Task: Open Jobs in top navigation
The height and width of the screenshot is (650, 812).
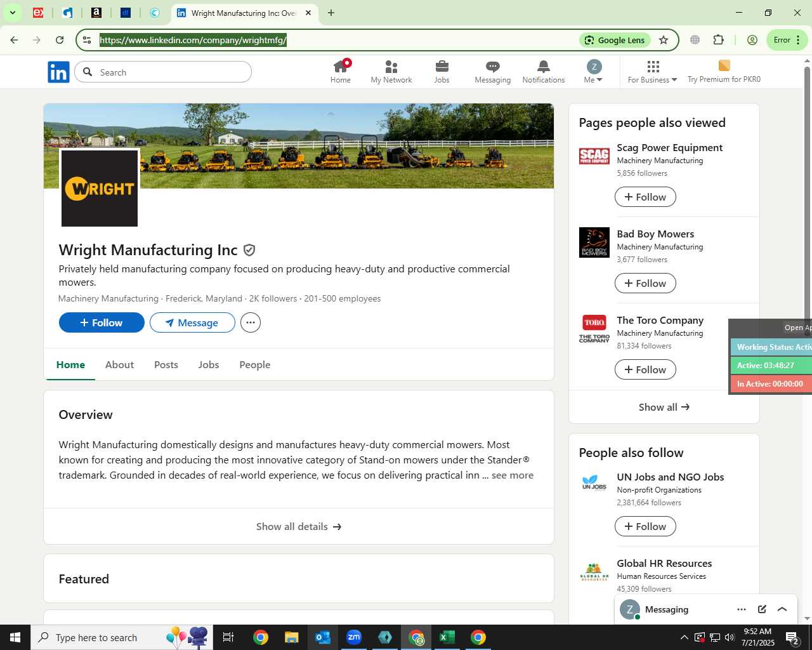Action: tap(442, 72)
